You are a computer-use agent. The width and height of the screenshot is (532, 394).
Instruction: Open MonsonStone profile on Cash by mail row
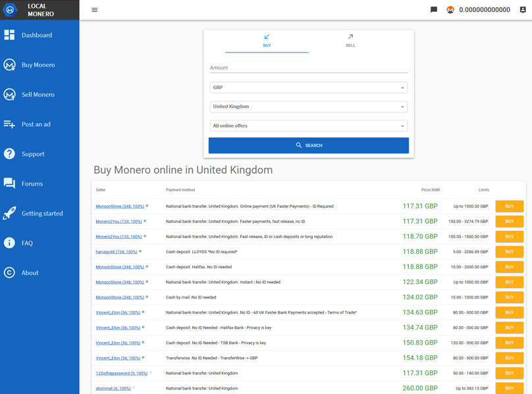coord(120,297)
